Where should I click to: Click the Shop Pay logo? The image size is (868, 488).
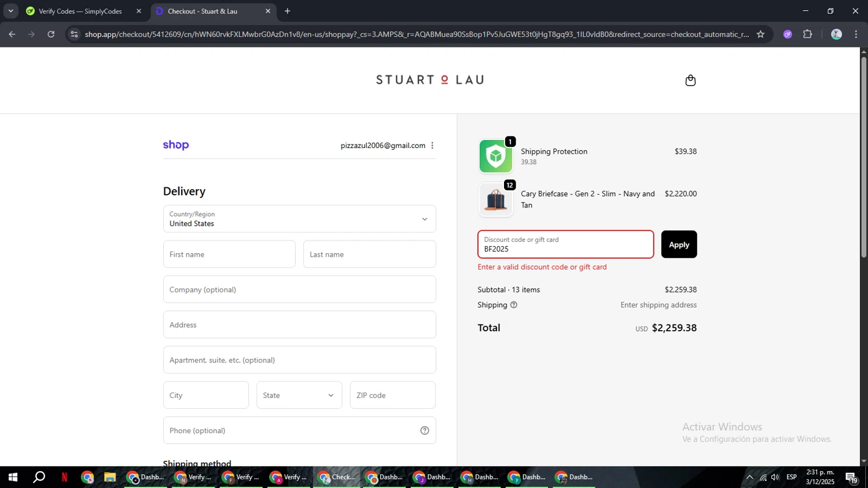(176, 145)
